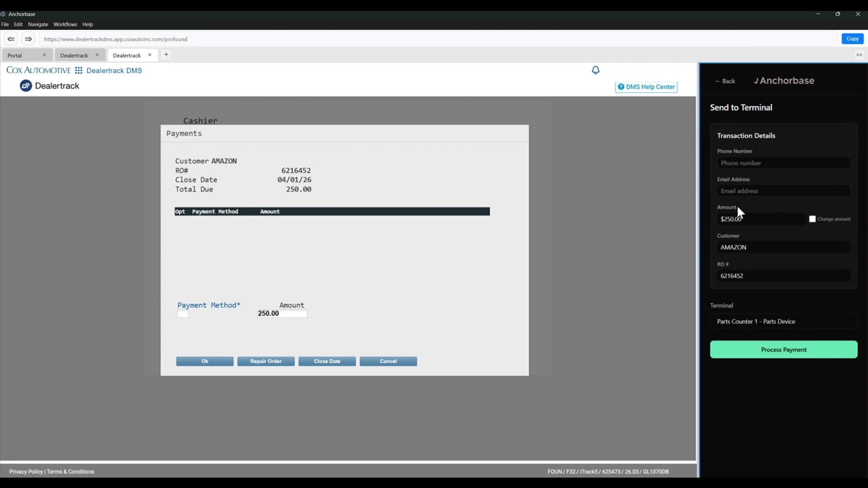
Task: Click the Anchorbase app icon in title bar
Action: [3, 14]
